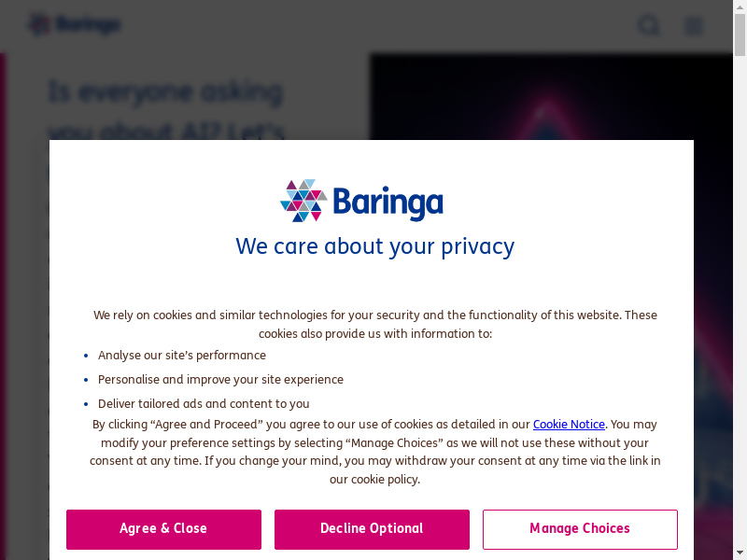Open the hamburger navigation menu
This screenshot has height=560, width=747.
click(x=694, y=26)
